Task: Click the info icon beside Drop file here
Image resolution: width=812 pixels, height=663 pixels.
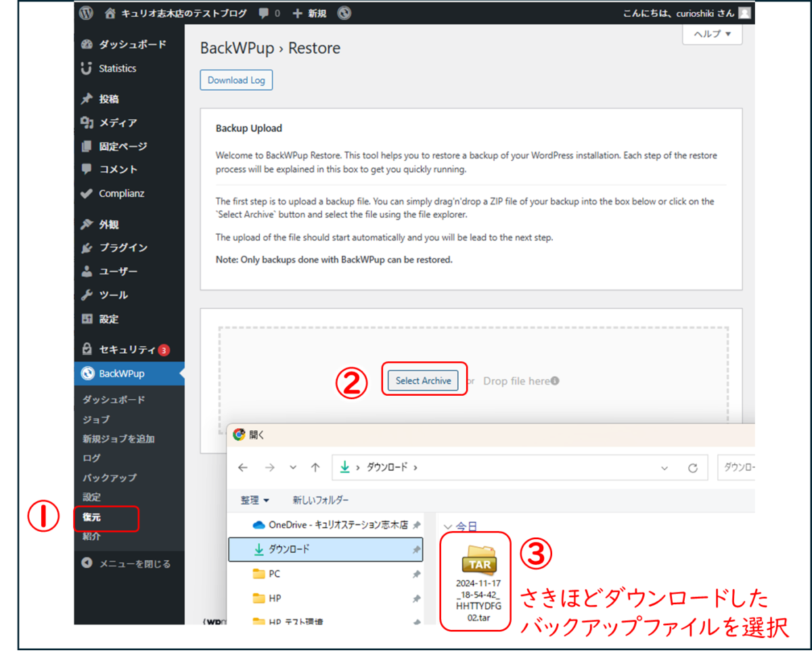Action: pyautogui.click(x=555, y=381)
